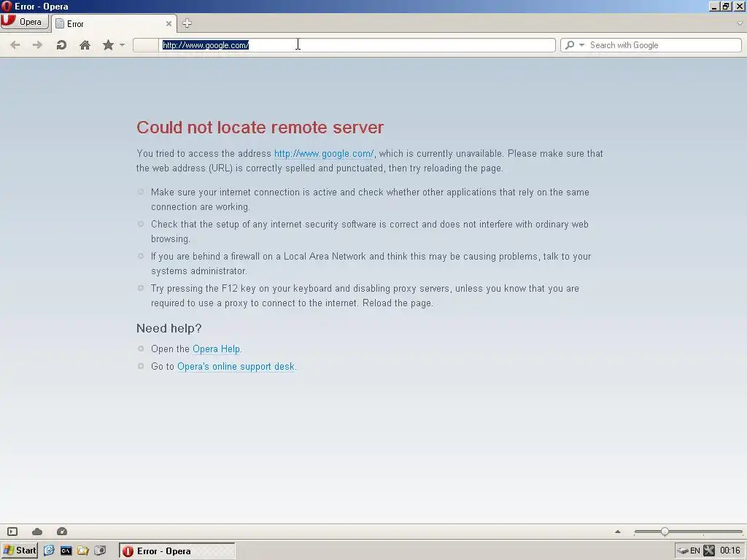The image size is (747, 560).
Task: Click the search magnifier icon
Action: click(569, 45)
